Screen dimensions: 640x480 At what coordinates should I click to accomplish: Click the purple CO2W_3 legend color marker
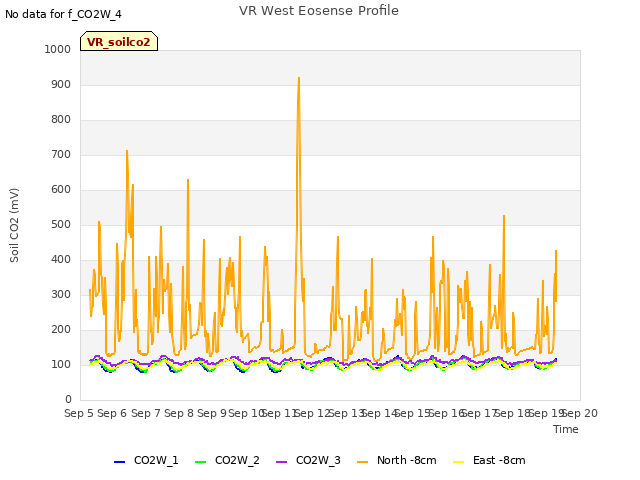click(281, 462)
